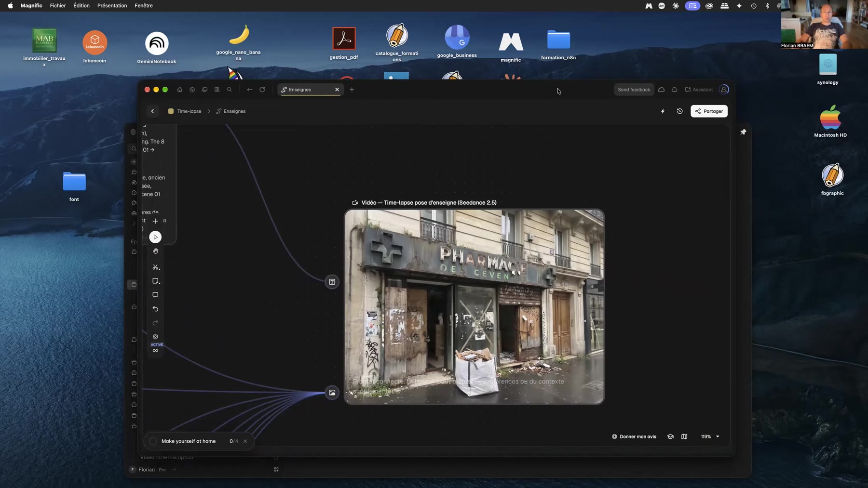
Task: Close the Enseignes tab
Action: (337, 90)
